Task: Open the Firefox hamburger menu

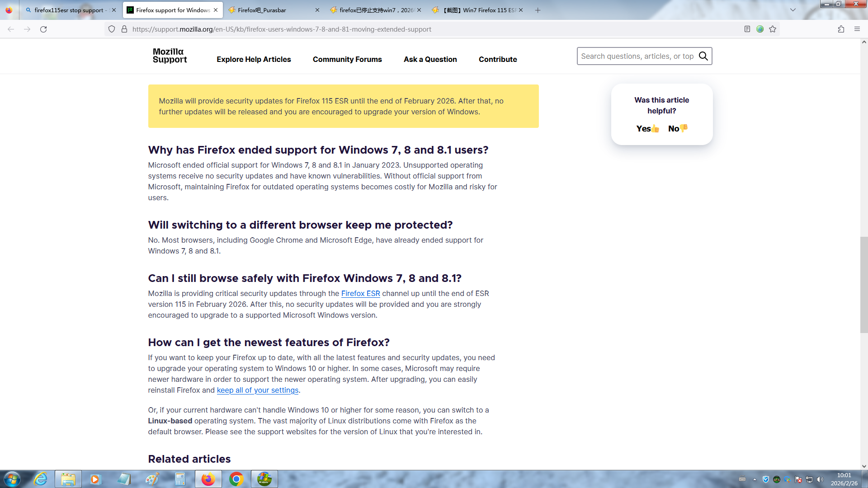Action: point(857,29)
